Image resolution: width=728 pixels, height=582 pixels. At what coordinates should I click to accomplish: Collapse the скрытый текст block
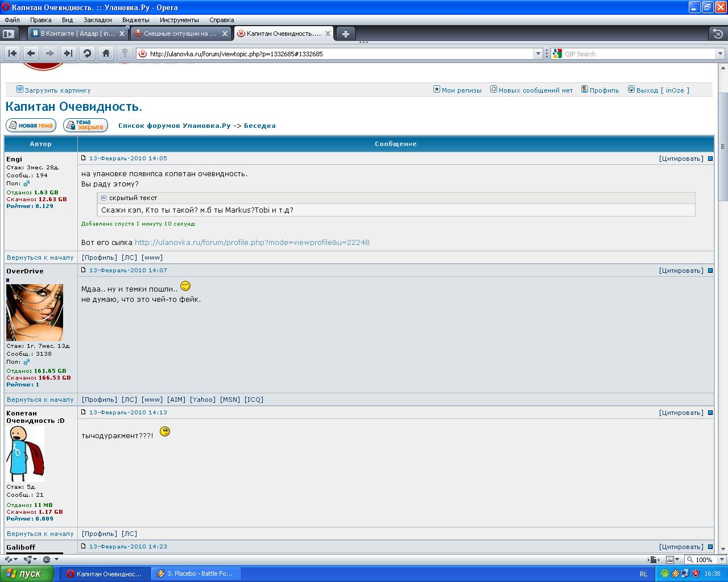point(104,198)
